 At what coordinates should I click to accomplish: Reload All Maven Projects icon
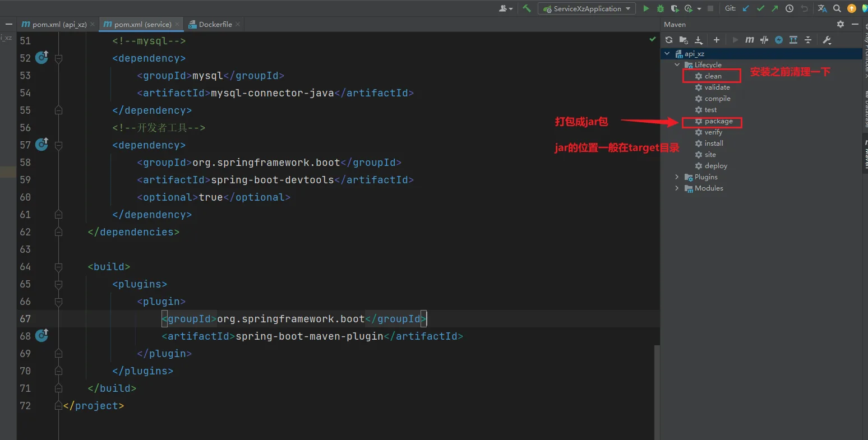(669, 40)
